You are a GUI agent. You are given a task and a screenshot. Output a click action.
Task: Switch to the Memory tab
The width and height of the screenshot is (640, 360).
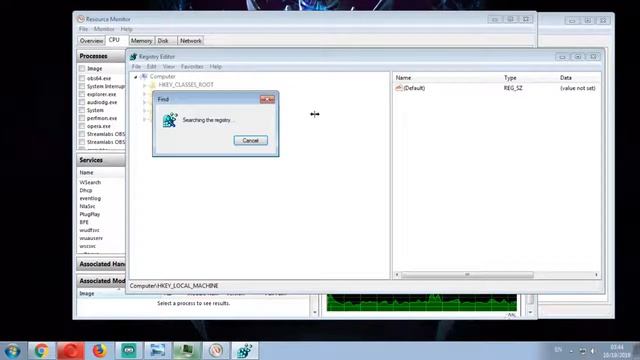point(141,41)
